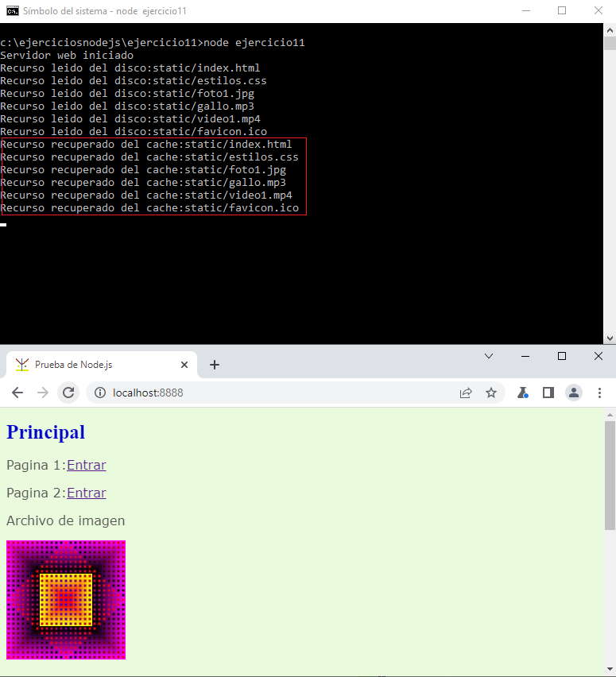
Task: Close the command prompt window
Action: [x=598, y=11]
